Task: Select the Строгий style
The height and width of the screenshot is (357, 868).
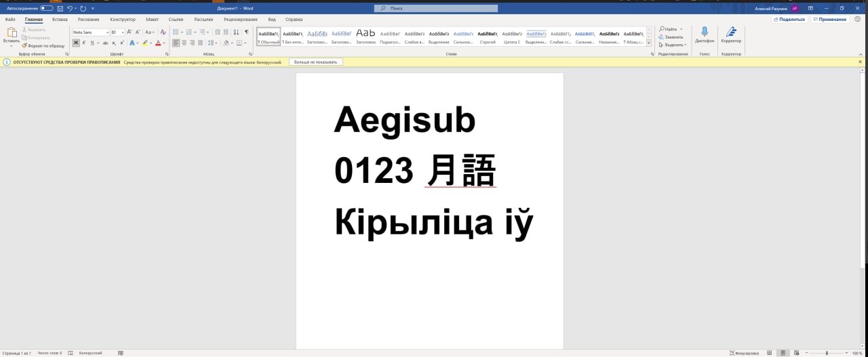Action: 488,37
